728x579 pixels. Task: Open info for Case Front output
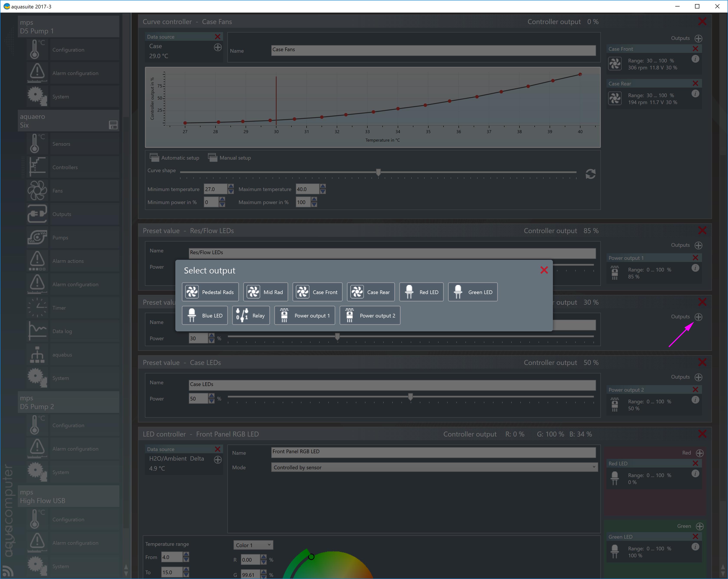[x=695, y=59]
